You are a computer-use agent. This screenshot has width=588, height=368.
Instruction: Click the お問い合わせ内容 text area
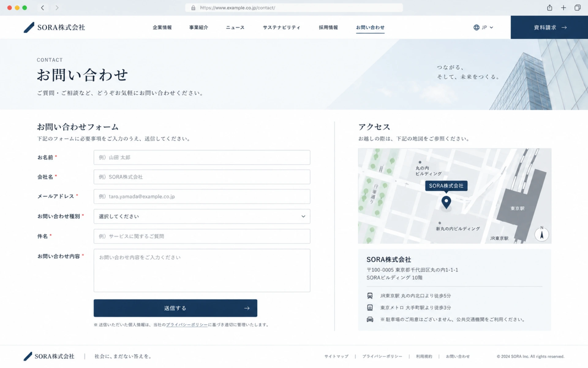tap(202, 270)
